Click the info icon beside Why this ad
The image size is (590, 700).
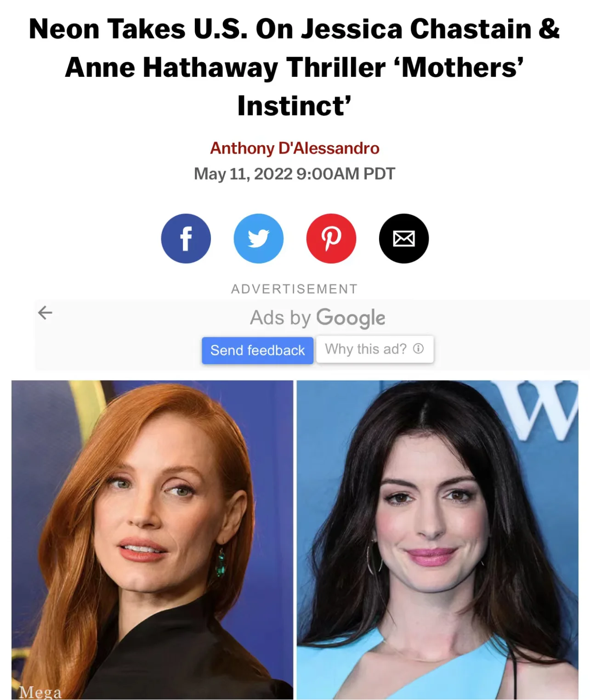pos(418,348)
